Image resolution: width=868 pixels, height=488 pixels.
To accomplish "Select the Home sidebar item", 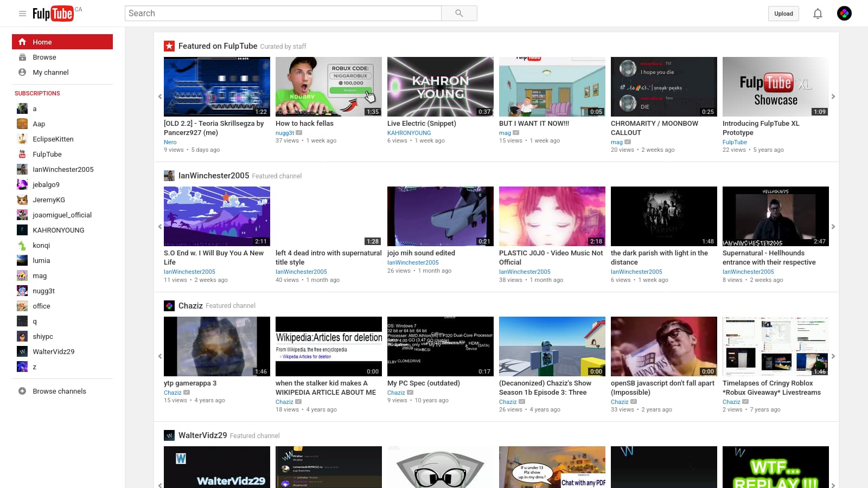I will pos(62,42).
